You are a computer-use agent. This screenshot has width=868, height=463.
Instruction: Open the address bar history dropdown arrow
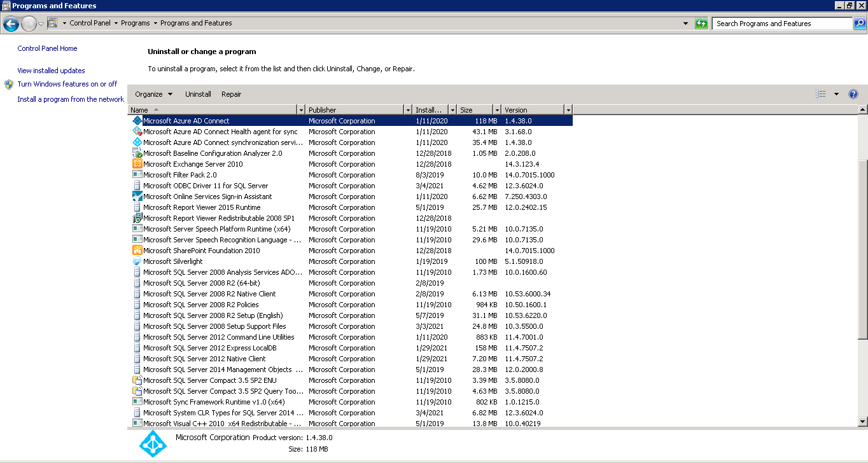point(685,24)
